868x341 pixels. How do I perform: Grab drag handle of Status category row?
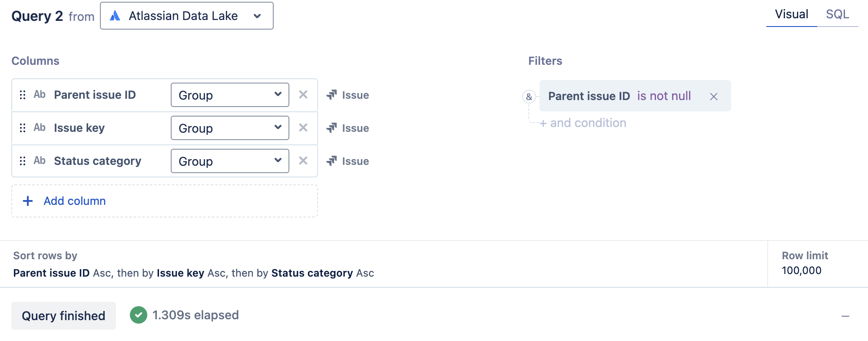point(23,161)
